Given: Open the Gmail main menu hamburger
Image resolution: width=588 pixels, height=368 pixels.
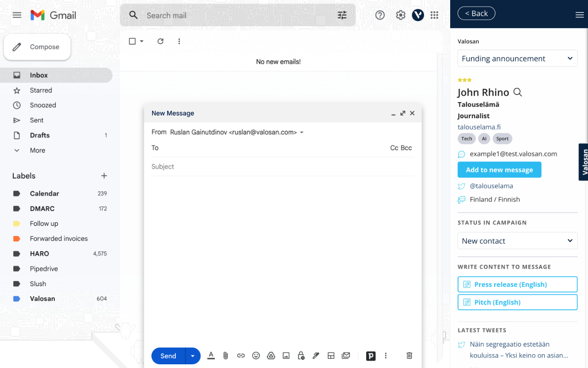Looking at the screenshot, I should pos(17,15).
